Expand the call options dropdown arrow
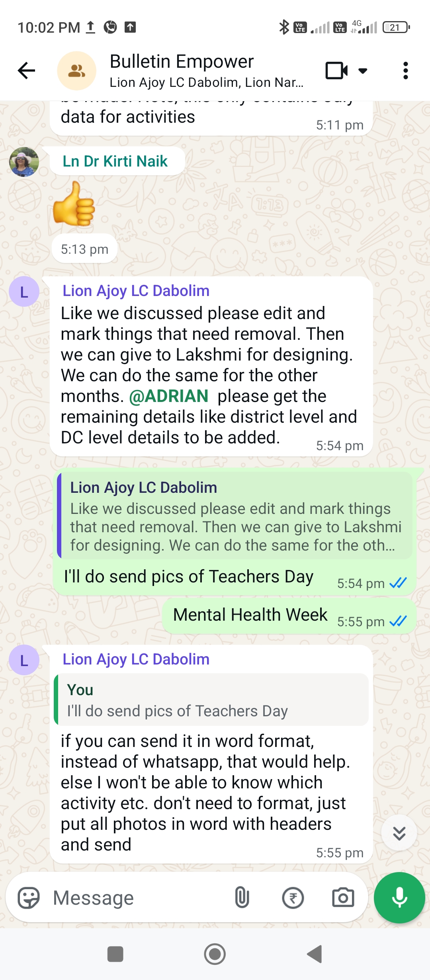The image size is (430, 980). [363, 71]
